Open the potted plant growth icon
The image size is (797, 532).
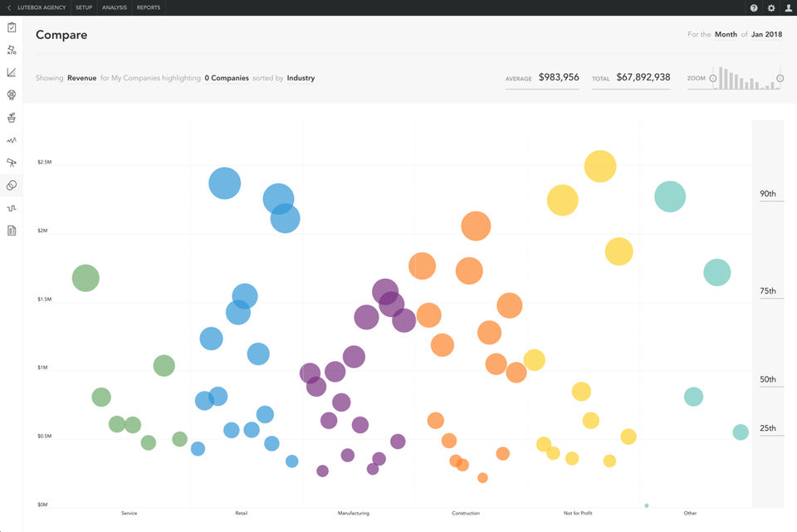[11, 117]
